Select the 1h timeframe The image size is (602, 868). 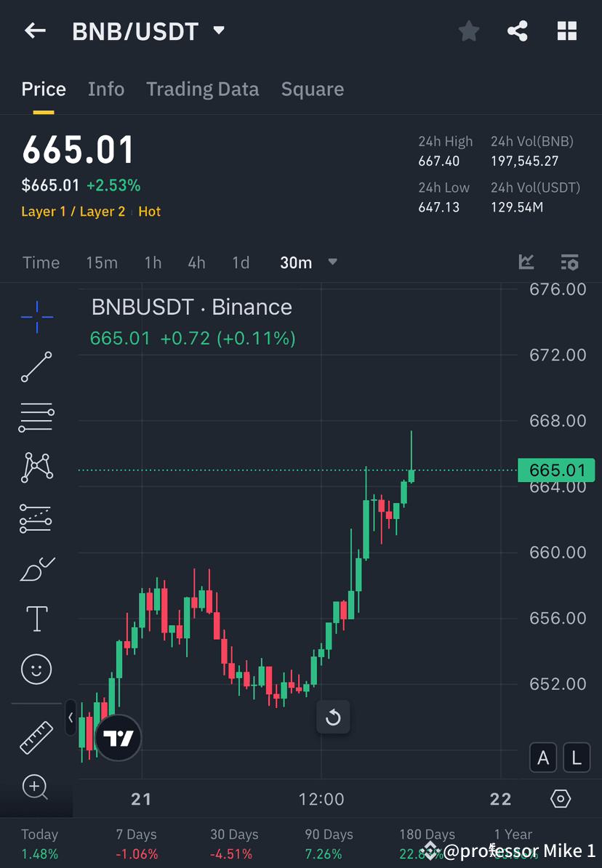(x=153, y=262)
